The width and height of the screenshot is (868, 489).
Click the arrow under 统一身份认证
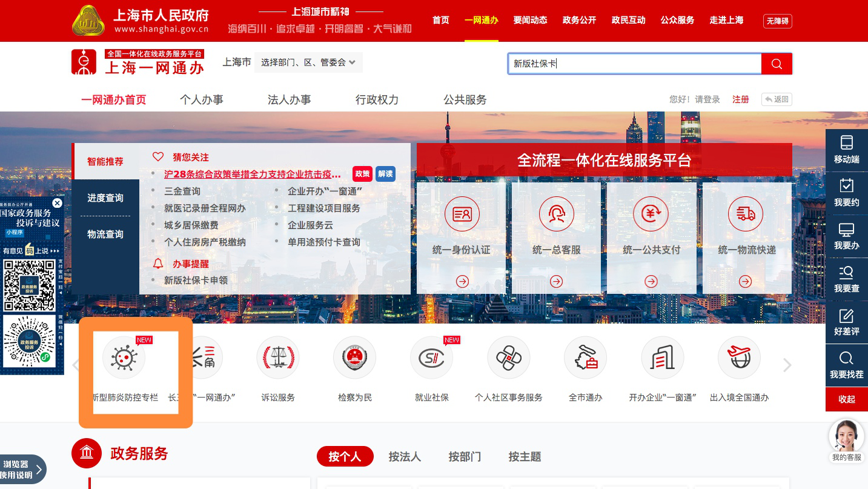tap(462, 281)
